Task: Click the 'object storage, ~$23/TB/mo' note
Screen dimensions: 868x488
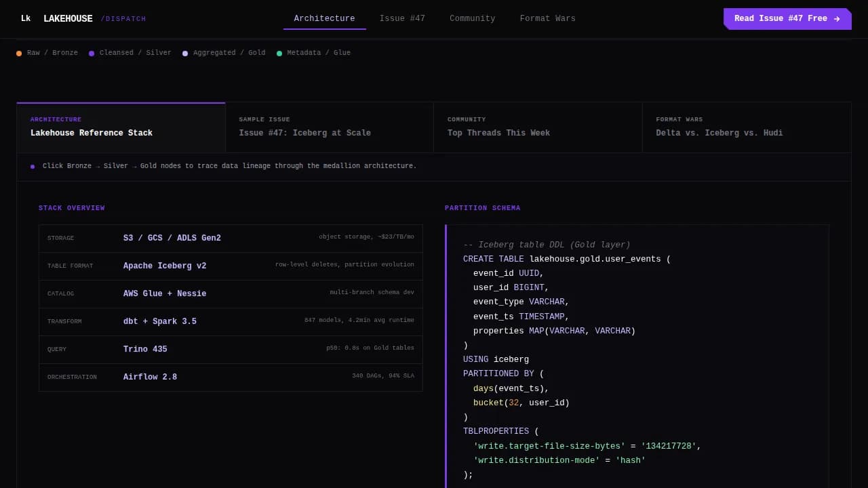Action: 366,237
